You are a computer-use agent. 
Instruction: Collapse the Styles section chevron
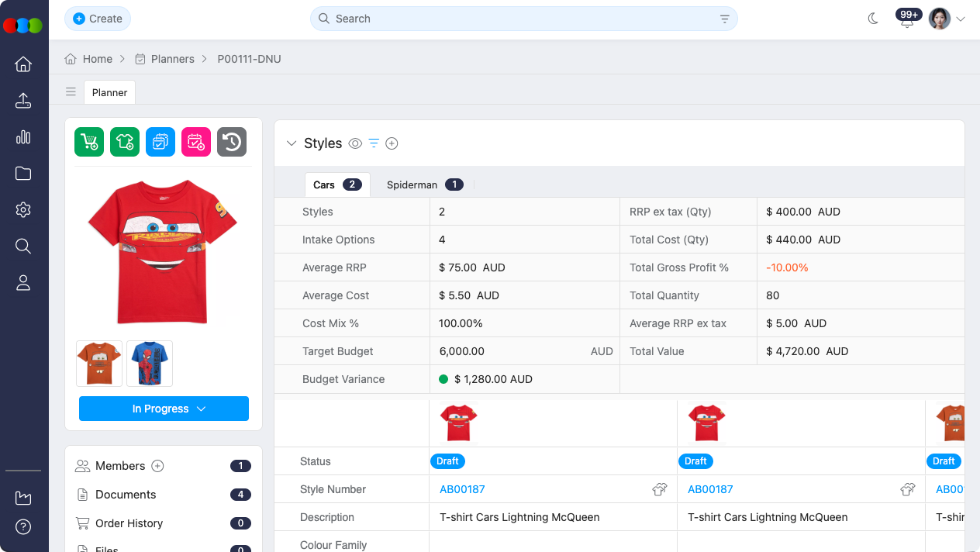[x=292, y=143]
